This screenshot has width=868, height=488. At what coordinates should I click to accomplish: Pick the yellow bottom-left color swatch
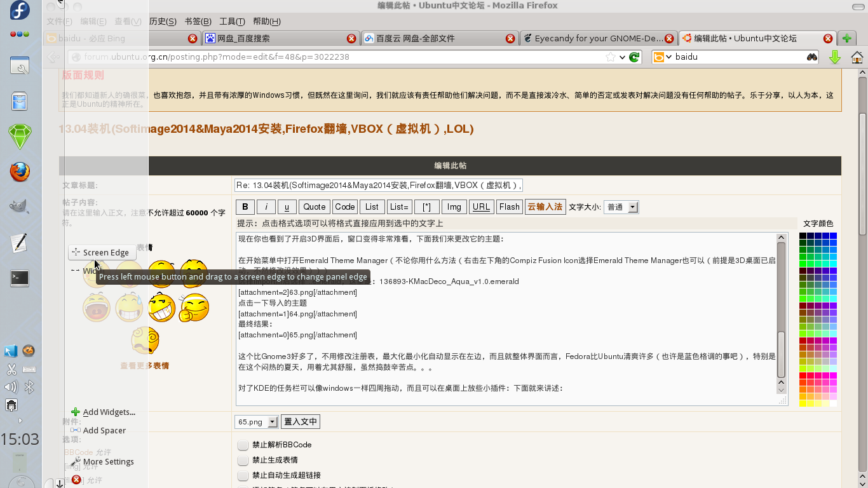pyautogui.click(x=803, y=403)
